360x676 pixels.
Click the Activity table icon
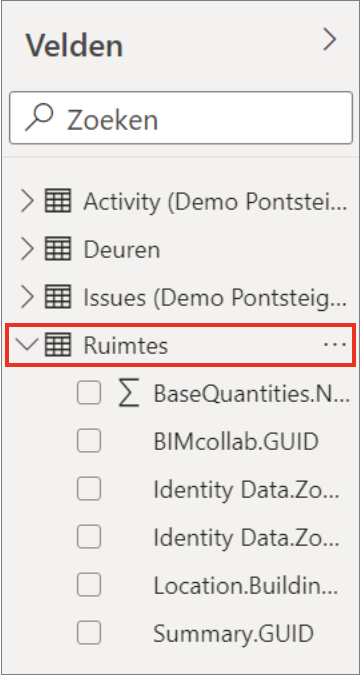pyautogui.click(x=58, y=201)
